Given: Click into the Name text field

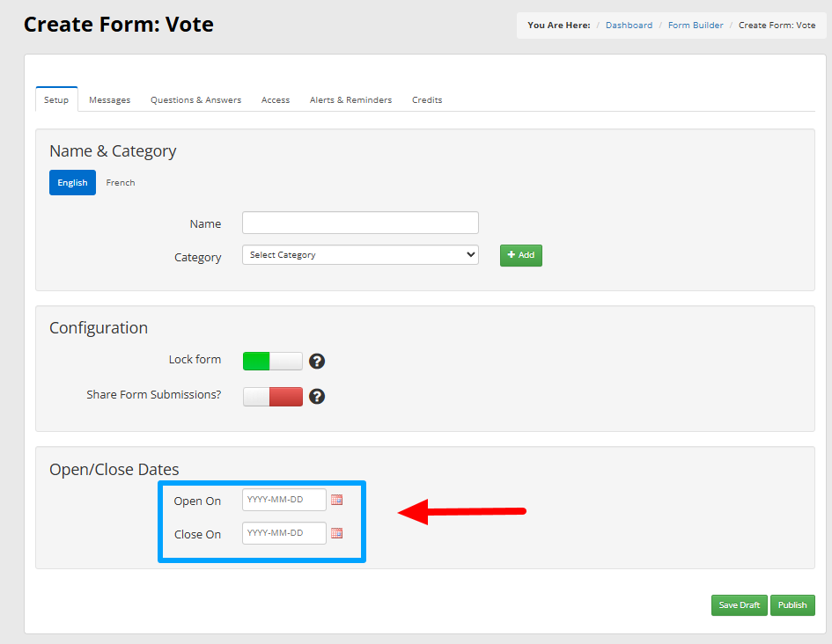Looking at the screenshot, I should pyautogui.click(x=360, y=223).
